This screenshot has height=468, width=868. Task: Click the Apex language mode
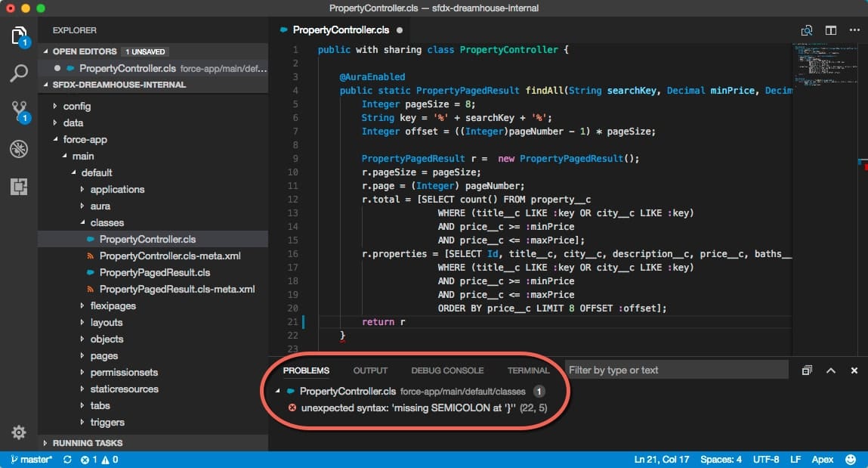822,460
